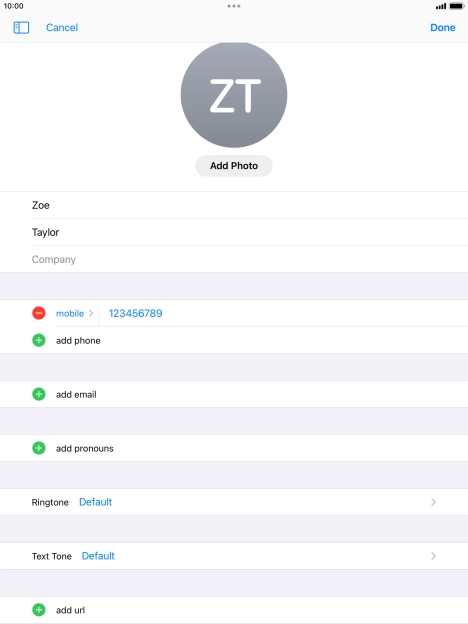Viewport: 468px width, 624px height.
Task: Cancel editing the contact
Action: (x=62, y=27)
